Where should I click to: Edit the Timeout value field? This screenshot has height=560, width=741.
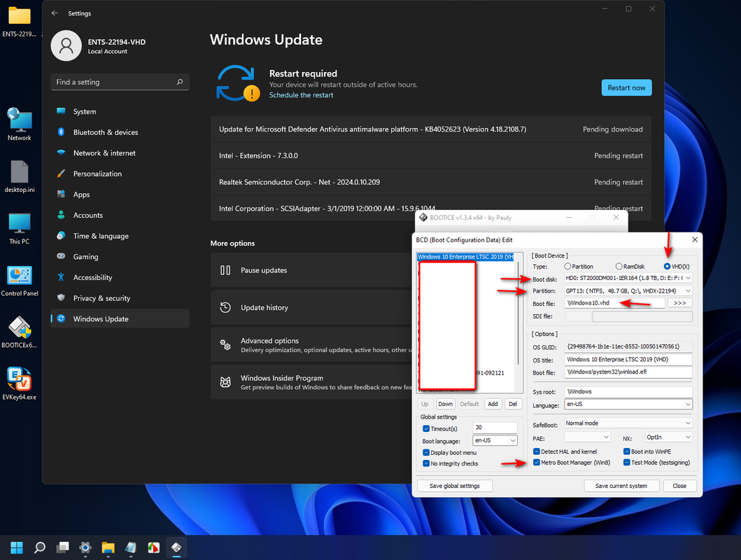click(494, 428)
